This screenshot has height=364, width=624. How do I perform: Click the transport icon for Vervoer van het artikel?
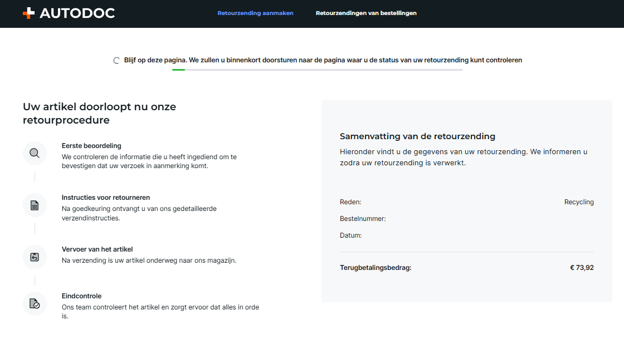[x=35, y=257]
